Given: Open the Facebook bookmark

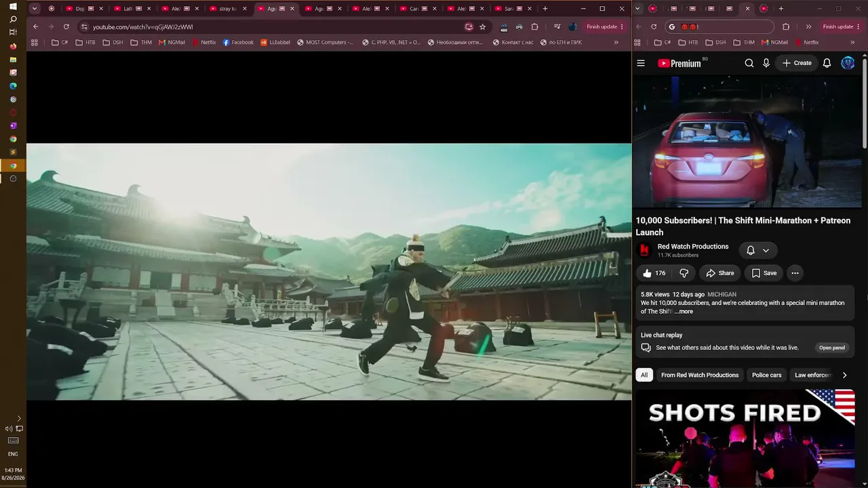Looking at the screenshot, I should pos(238,42).
